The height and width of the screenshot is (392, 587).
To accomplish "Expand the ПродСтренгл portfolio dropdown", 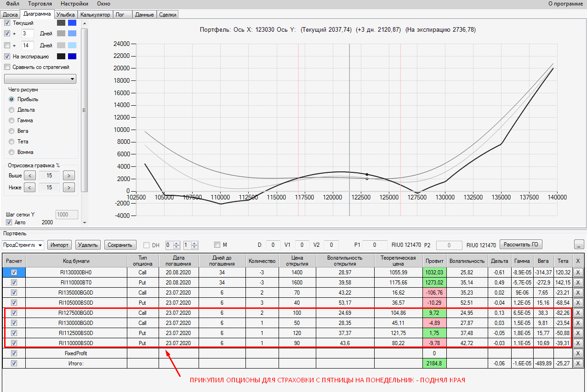I will 40,245.
